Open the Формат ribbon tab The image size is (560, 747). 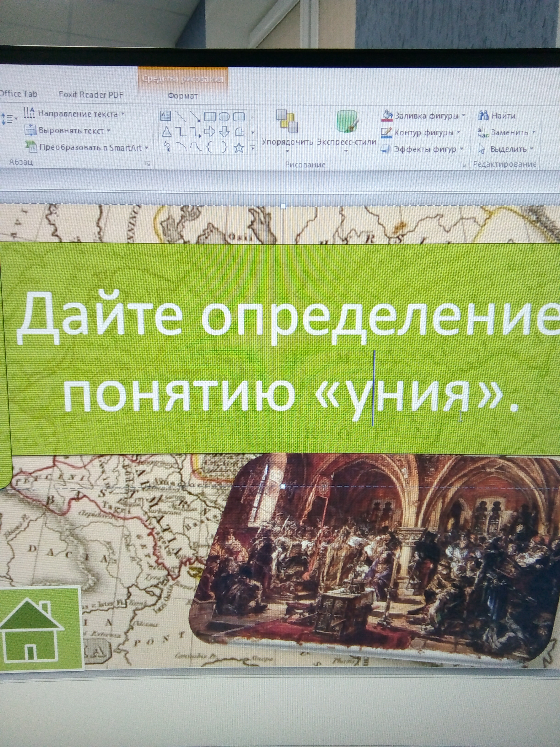point(183,96)
